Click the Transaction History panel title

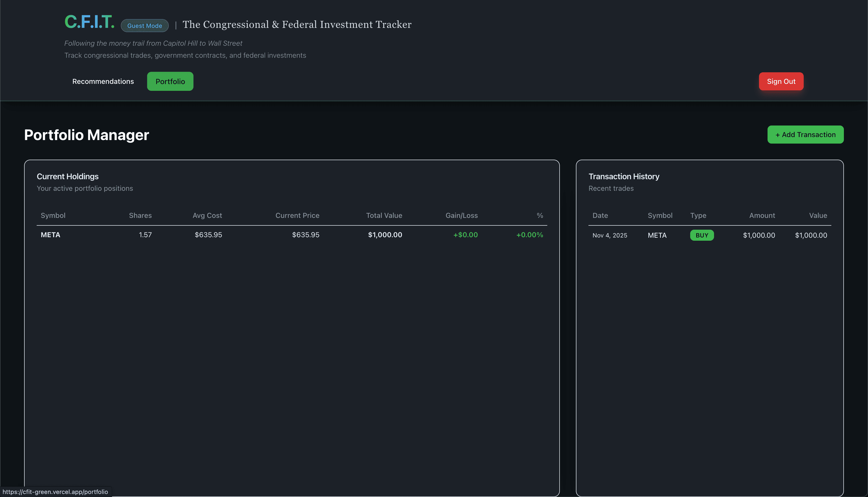coord(624,176)
